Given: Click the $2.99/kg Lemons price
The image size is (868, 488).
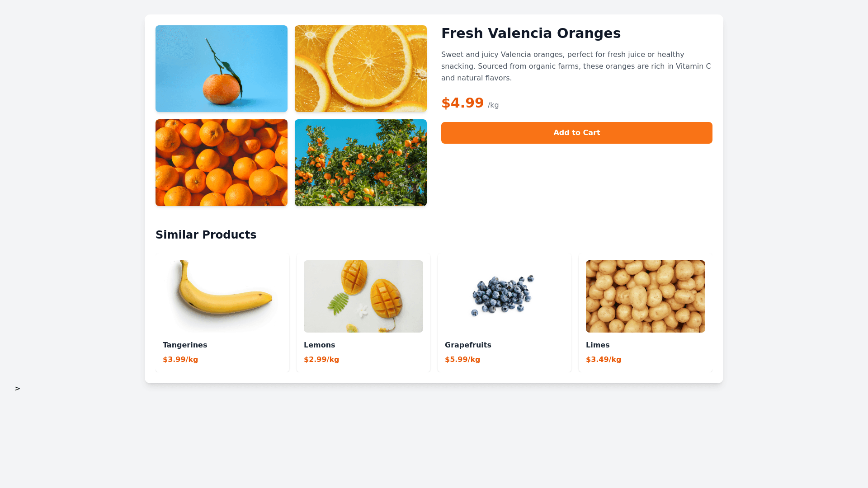Looking at the screenshot, I should coord(321,360).
